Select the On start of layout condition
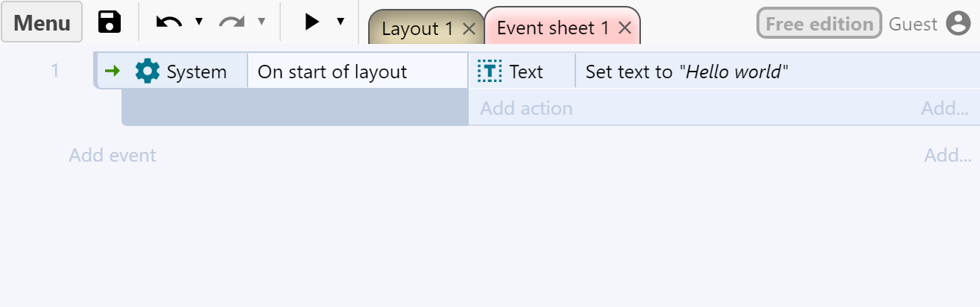This screenshot has height=307, width=980. (332, 72)
